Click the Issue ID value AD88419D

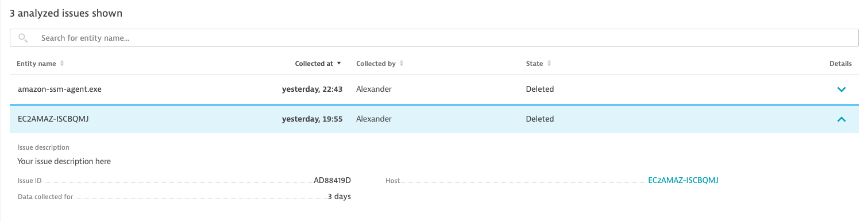click(332, 180)
